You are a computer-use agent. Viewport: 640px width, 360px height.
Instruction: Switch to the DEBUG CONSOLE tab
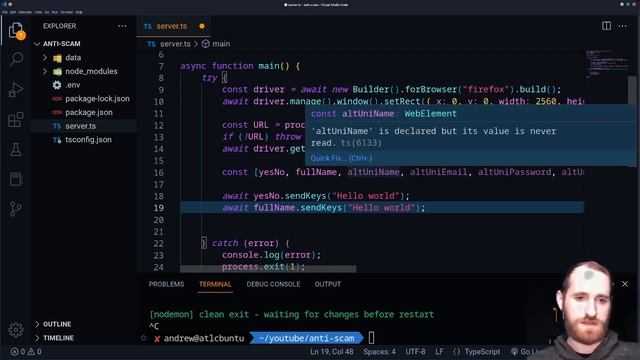coord(273,284)
